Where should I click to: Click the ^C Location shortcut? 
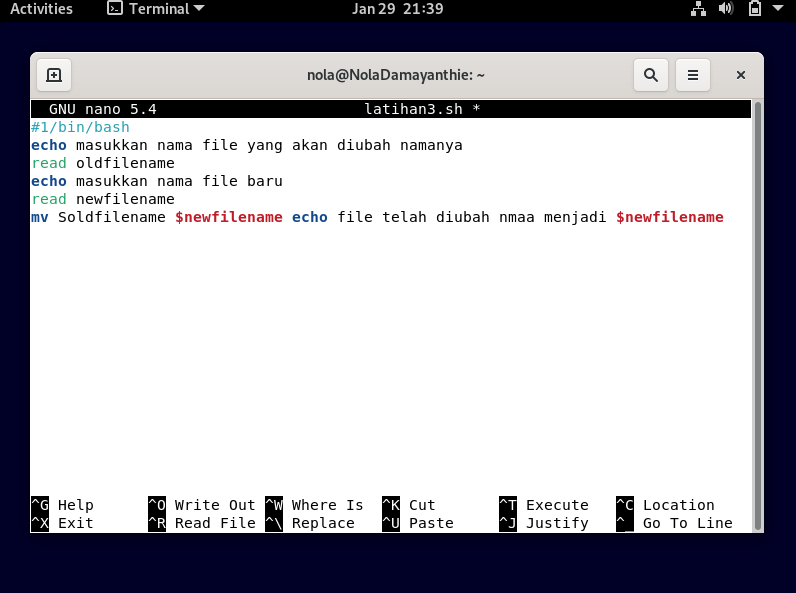pos(665,505)
